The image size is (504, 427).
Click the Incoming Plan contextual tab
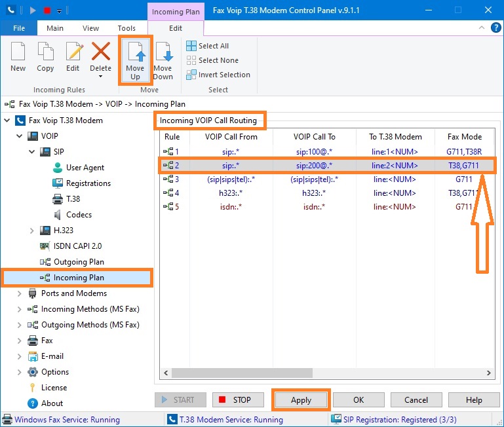(x=176, y=12)
